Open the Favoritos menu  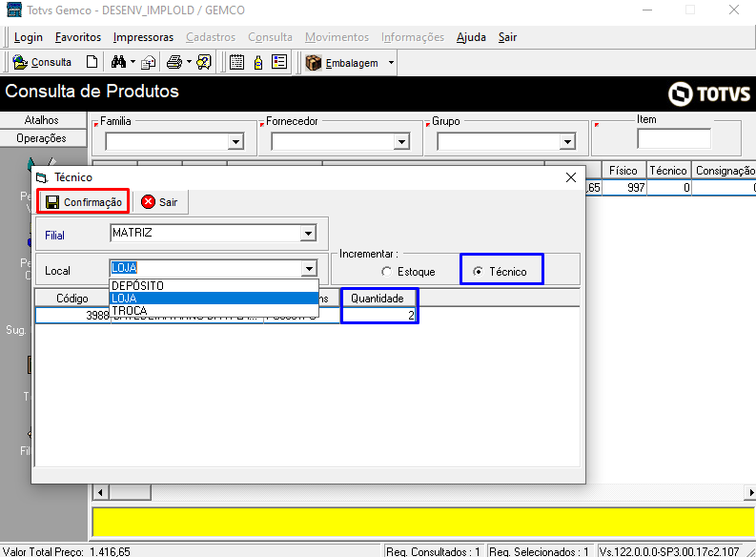pyautogui.click(x=78, y=37)
